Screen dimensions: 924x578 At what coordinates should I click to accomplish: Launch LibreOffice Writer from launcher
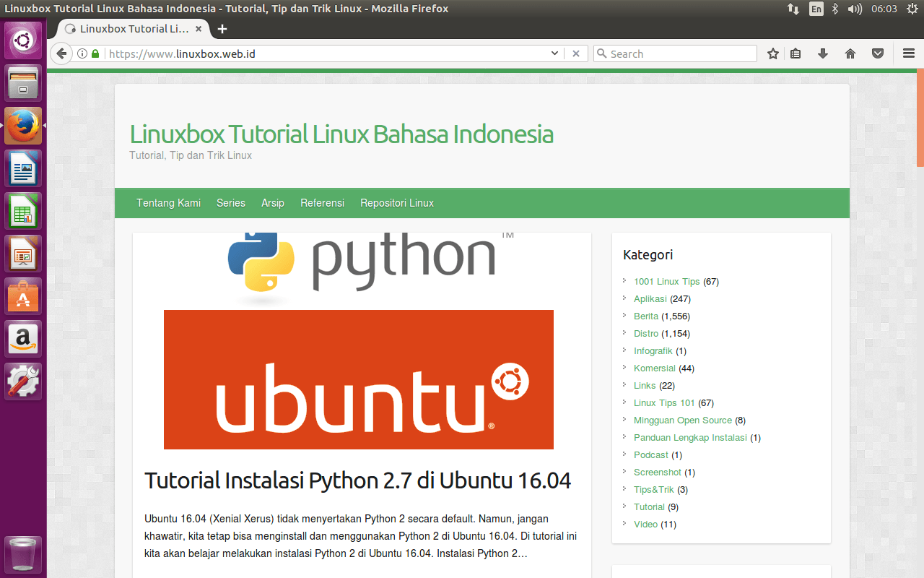click(24, 168)
